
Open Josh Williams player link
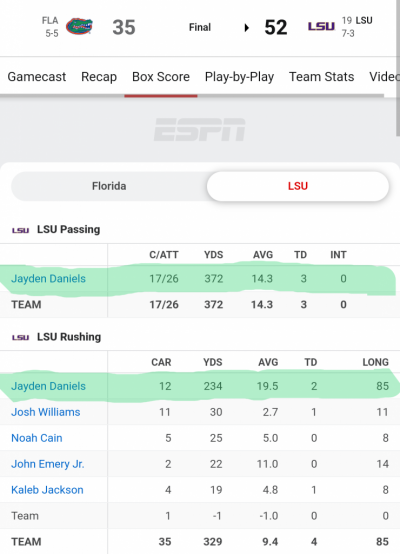[46, 412]
